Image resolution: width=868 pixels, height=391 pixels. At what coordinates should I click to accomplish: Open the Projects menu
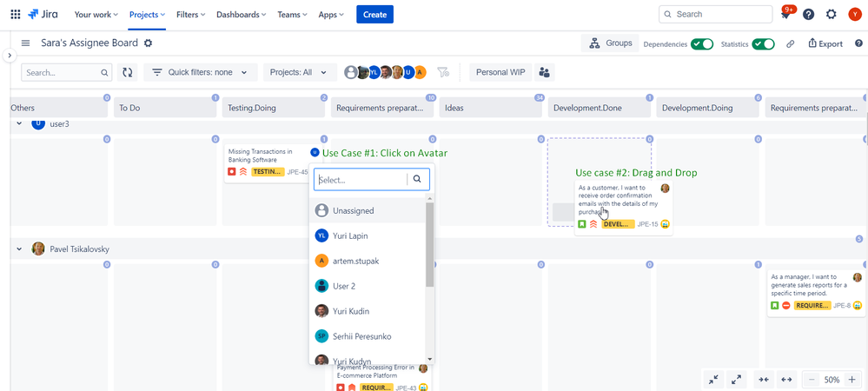tap(147, 15)
